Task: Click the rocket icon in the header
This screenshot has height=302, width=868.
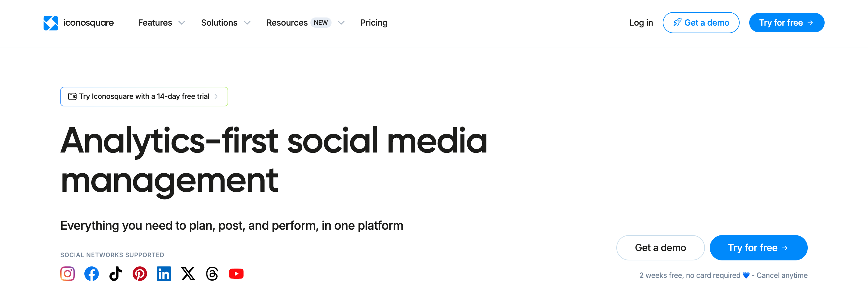Action: pos(677,23)
